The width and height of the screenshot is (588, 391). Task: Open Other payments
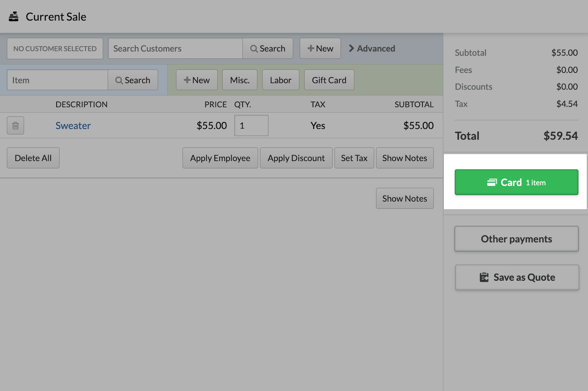(x=517, y=239)
